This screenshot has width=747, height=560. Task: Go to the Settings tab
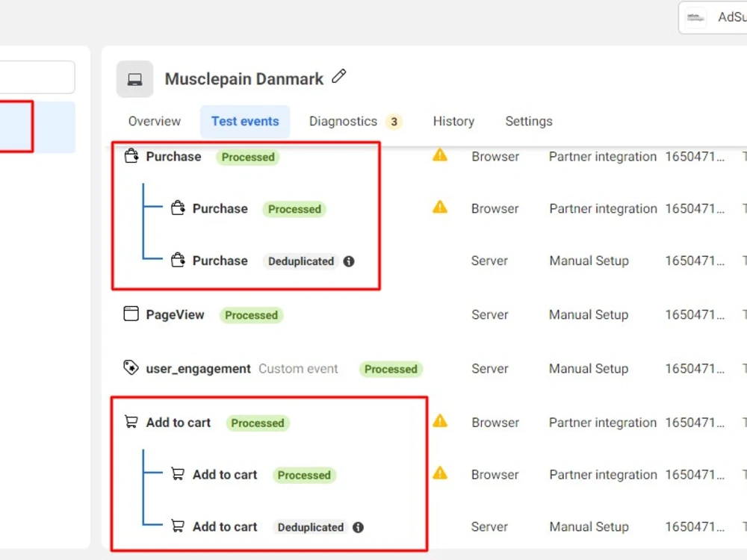point(529,122)
